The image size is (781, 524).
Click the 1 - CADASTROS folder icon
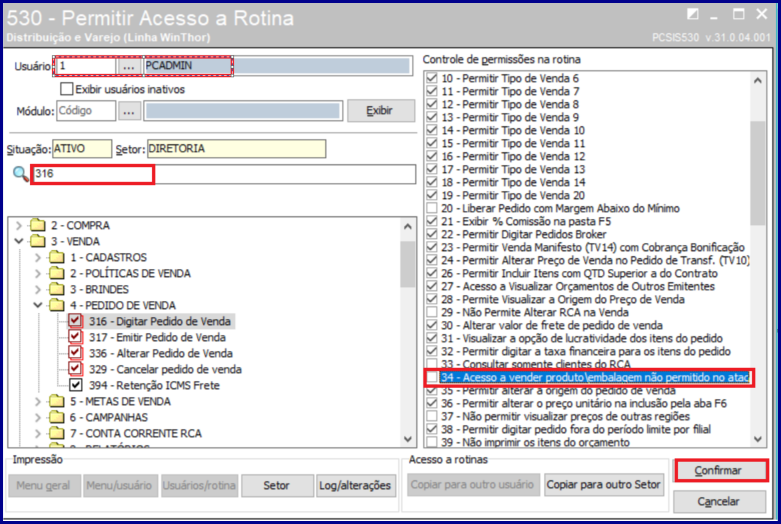point(57,257)
